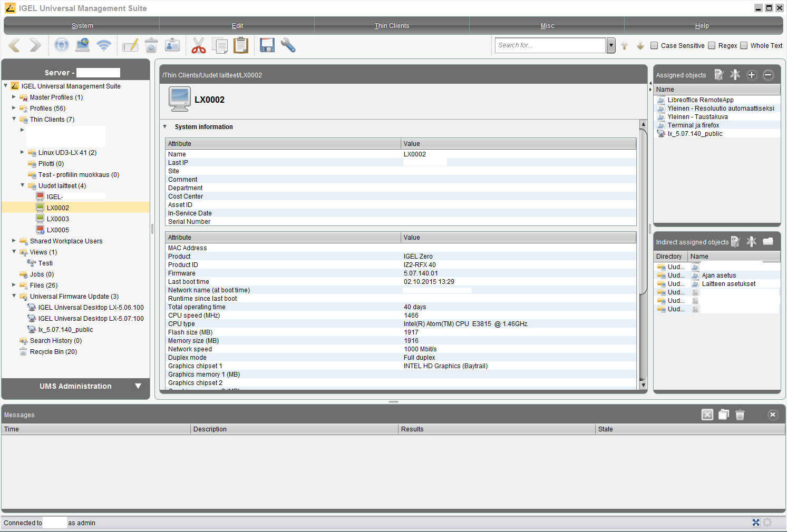
Task: Paste with the clipboard icon
Action: point(241,45)
